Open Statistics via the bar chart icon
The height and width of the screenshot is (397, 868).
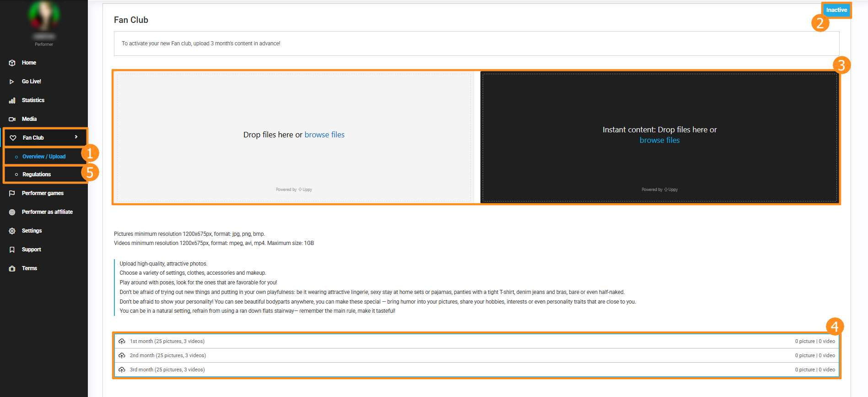point(12,100)
